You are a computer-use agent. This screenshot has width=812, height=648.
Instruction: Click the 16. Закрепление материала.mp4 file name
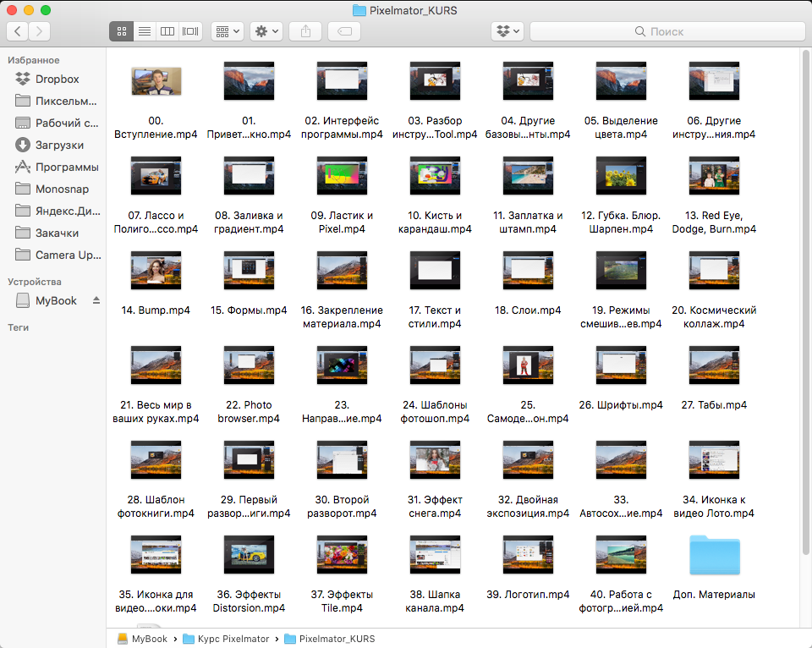tap(342, 317)
